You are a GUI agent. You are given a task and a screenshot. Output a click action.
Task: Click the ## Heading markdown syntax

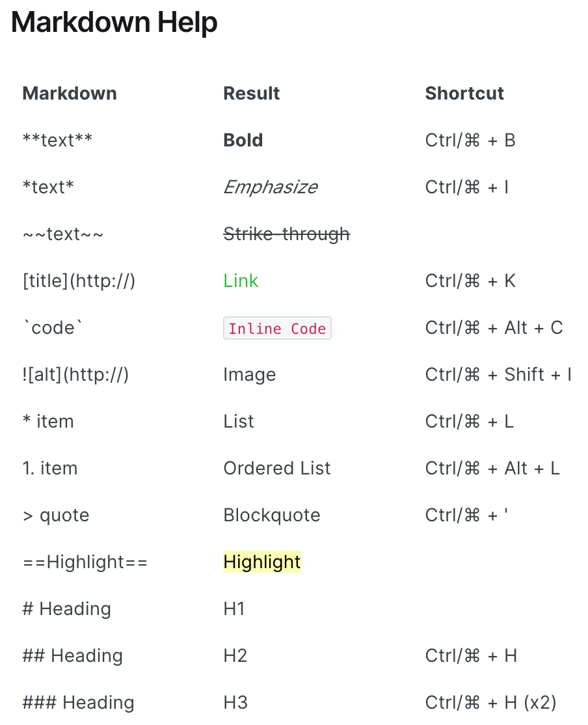point(73,655)
